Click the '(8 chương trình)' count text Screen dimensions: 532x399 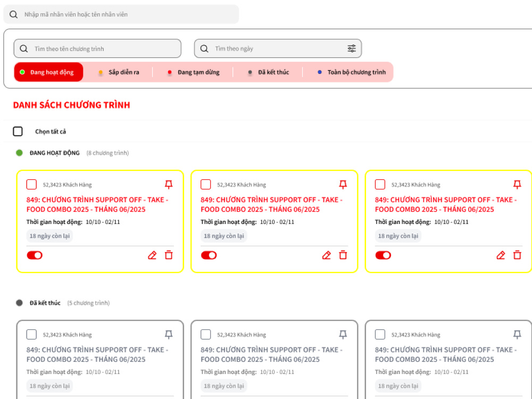(107, 153)
